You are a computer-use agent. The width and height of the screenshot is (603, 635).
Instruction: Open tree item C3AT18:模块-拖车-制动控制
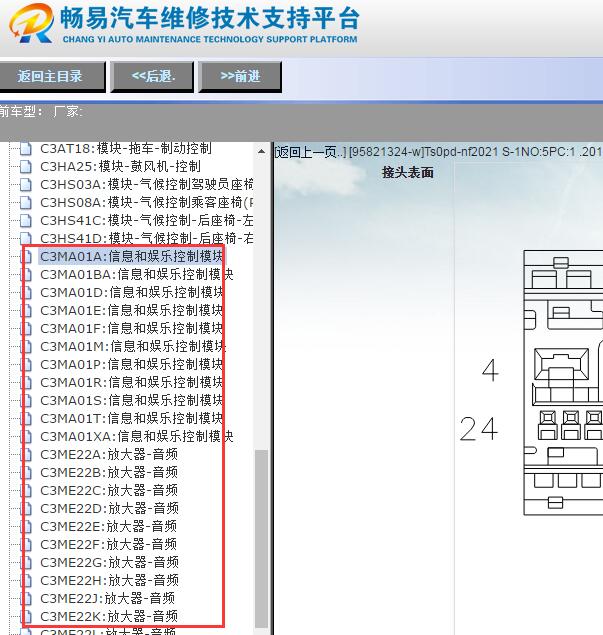(126, 149)
